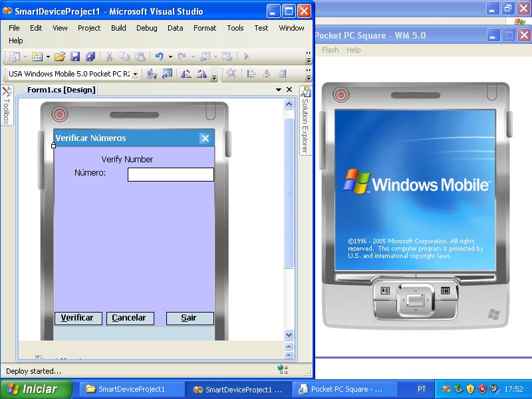The width and height of the screenshot is (532, 399).
Task: Open the Help menu in emulator window
Action: point(353,50)
